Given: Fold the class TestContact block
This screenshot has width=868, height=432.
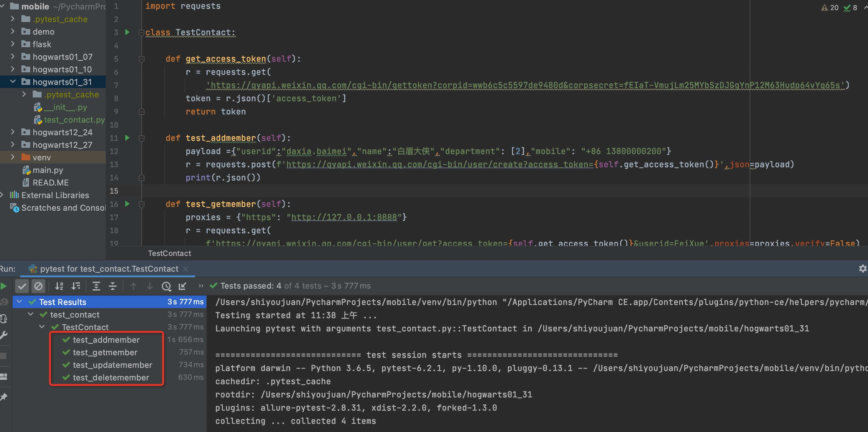Looking at the screenshot, I should point(142,33).
